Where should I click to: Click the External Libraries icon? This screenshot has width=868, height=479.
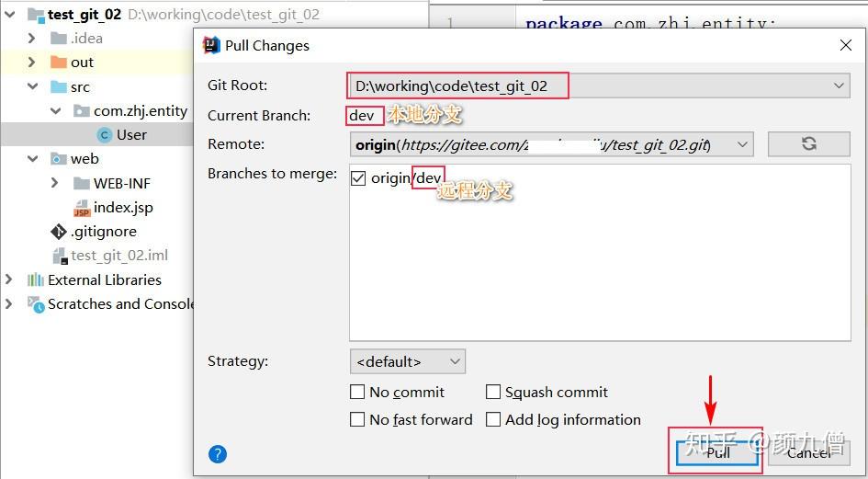tap(36, 279)
